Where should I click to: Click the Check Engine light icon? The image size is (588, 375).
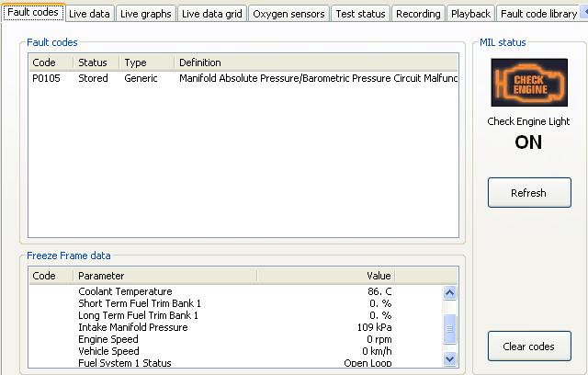tap(528, 84)
